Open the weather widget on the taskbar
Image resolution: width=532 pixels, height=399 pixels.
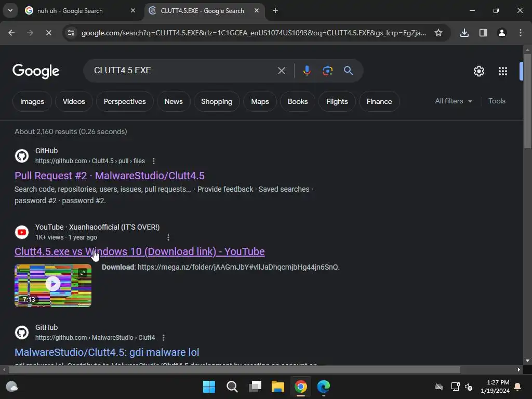click(x=12, y=387)
